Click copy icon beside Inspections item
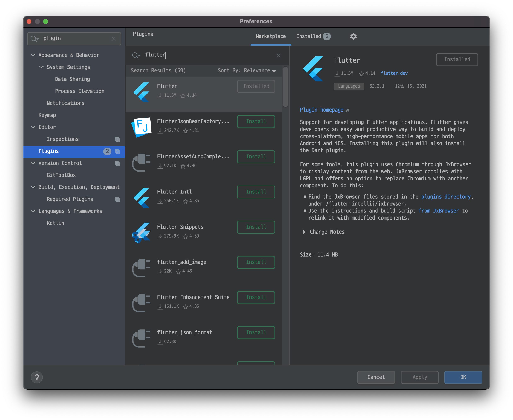This screenshot has height=420, width=513. (117, 139)
